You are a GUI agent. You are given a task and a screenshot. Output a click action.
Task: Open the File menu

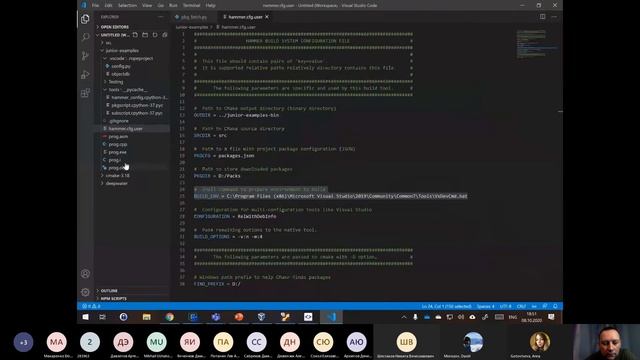click(96, 5)
